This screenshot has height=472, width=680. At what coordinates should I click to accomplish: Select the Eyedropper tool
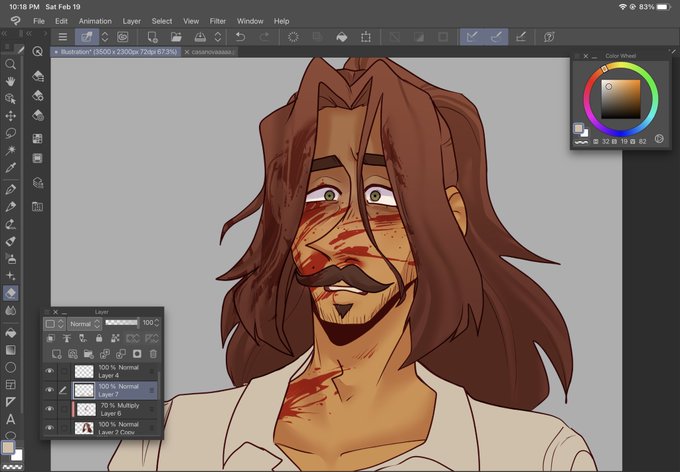[x=10, y=167]
